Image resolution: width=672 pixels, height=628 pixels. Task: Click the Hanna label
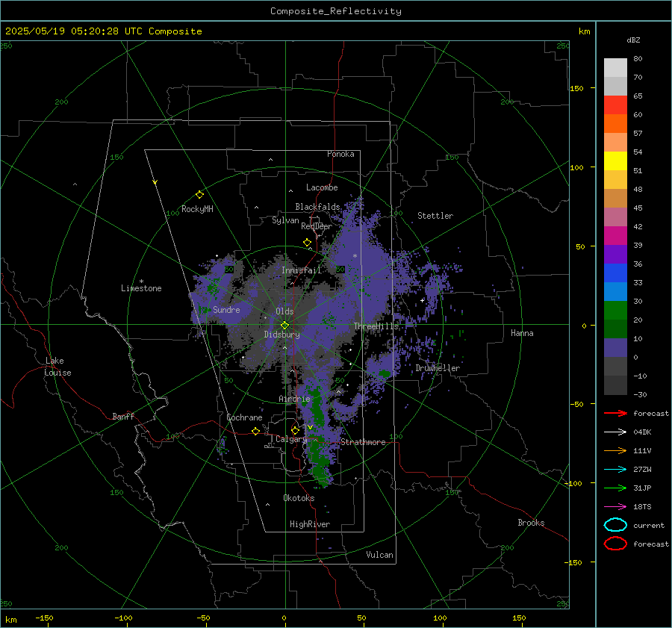[522, 333]
